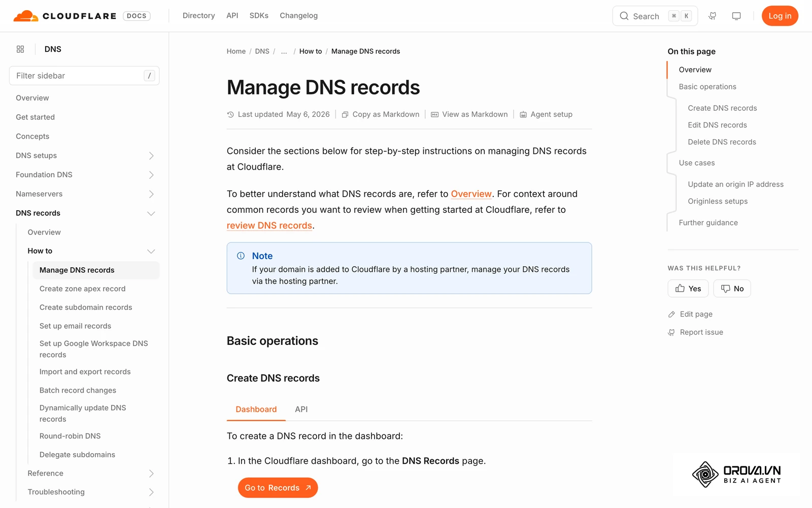Open the GitHub icon in the header
The image size is (812, 508).
pyautogui.click(x=713, y=16)
